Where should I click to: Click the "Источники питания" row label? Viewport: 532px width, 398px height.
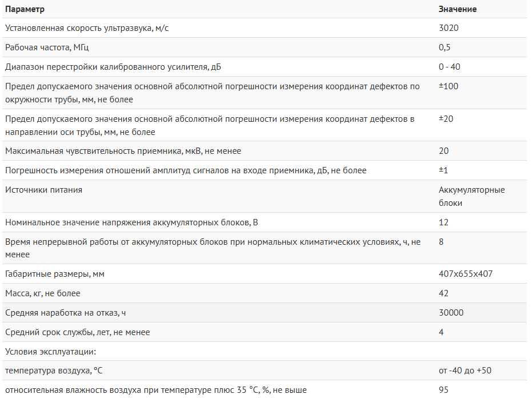tap(43, 190)
